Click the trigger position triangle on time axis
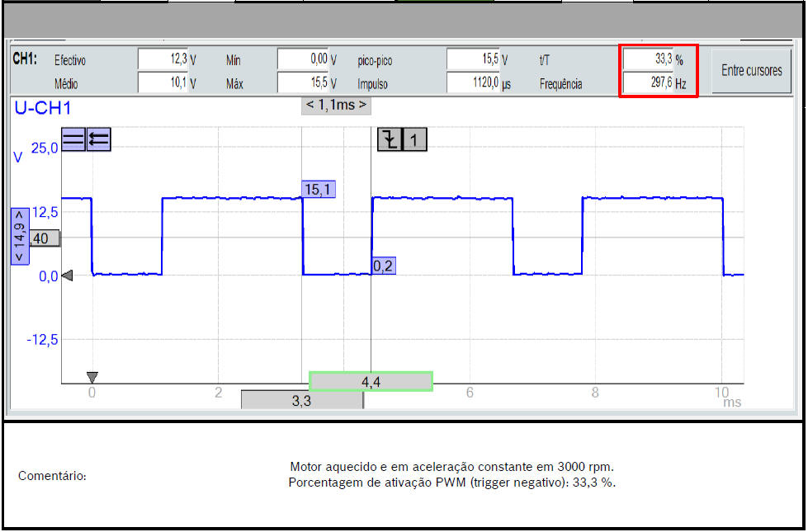Screen dimensions: 808x532 click(92, 377)
